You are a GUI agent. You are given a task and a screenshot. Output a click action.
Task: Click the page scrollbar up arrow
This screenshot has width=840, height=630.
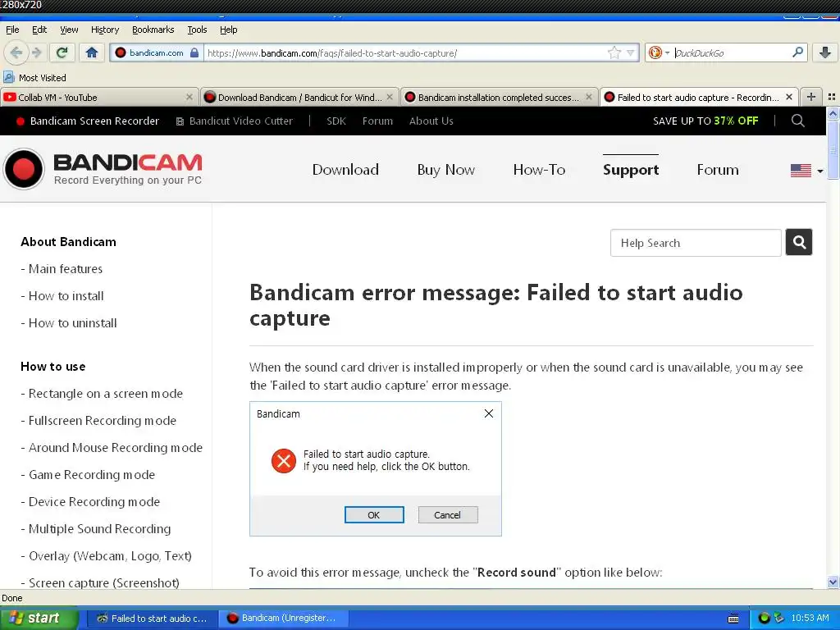click(833, 113)
